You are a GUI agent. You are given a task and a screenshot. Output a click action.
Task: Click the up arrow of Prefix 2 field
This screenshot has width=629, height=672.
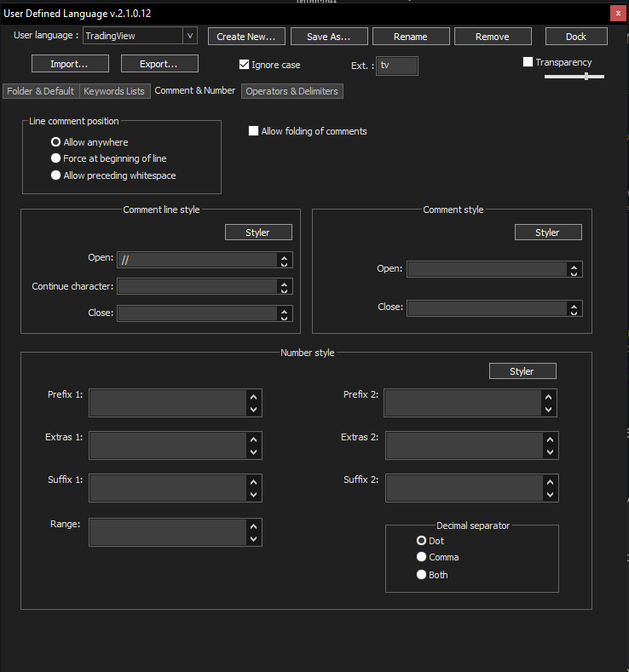pyautogui.click(x=549, y=397)
